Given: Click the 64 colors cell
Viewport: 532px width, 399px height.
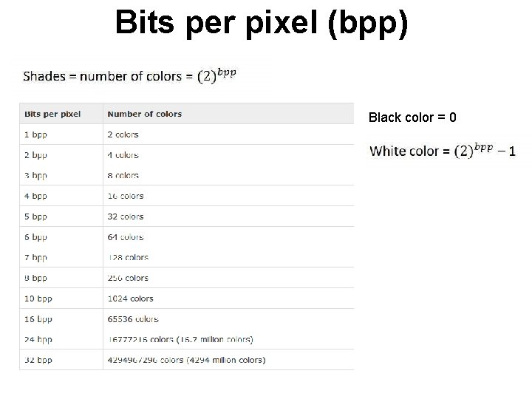Looking at the screenshot, I should pyautogui.click(x=125, y=237).
